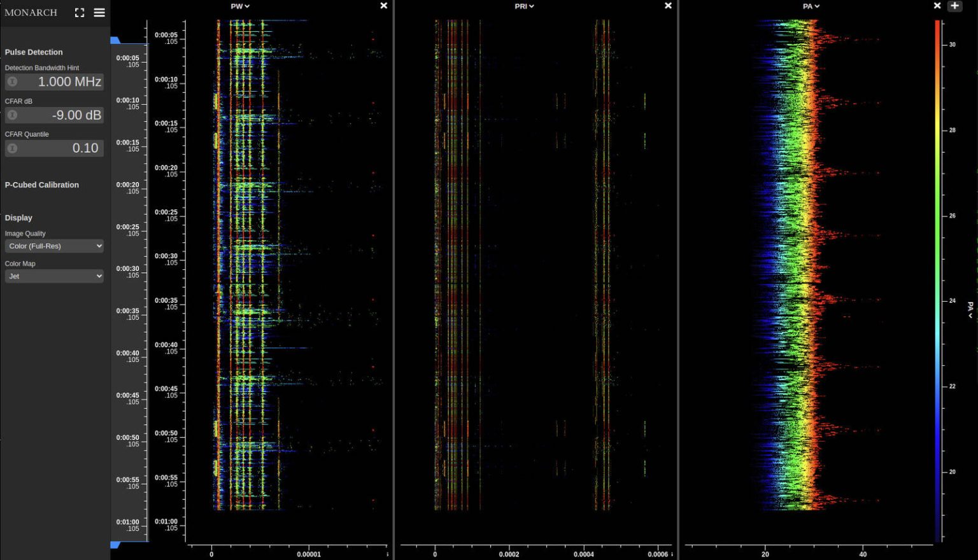
Task: Click the plus icon to add a panel
Action: [x=955, y=6]
